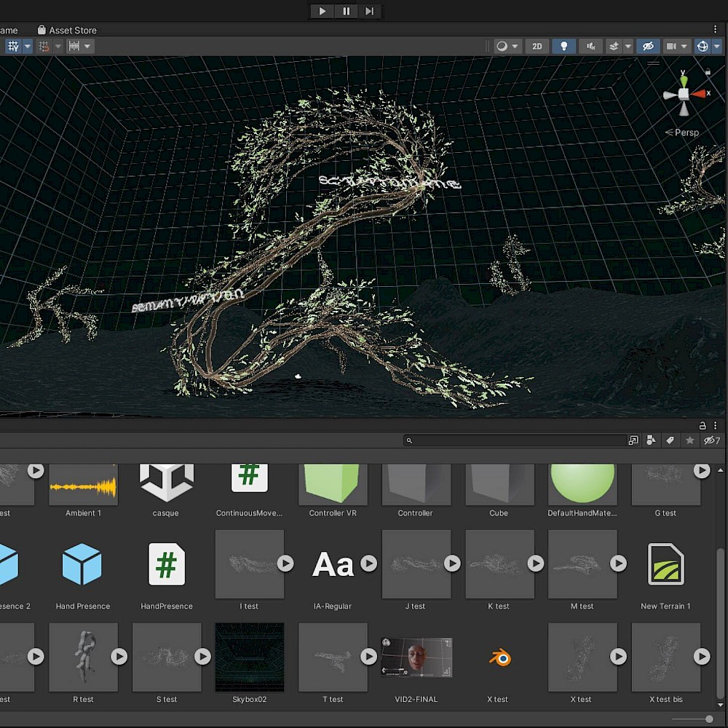Image resolution: width=728 pixels, height=728 pixels.
Task: Expand the S test asset arrow
Action: click(x=202, y=657)
